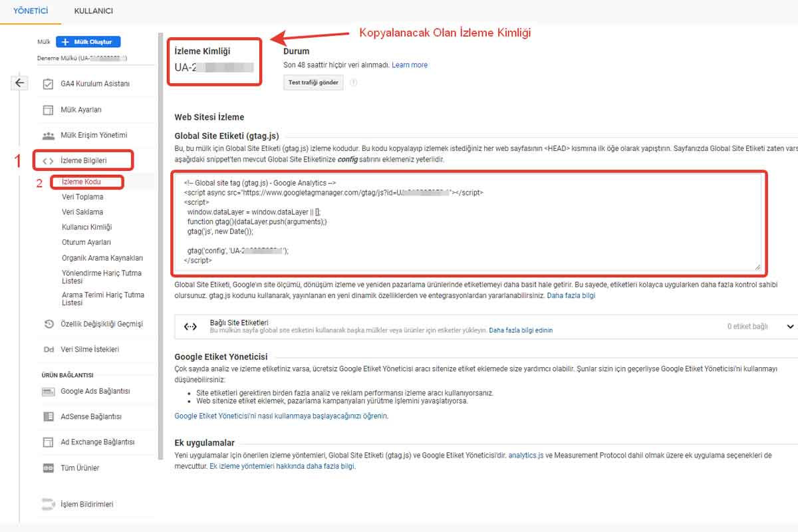Click the help icon beside Test trafiği gönder
The height and width of the screenshot is (532, 798).
[x=353, y=82]
